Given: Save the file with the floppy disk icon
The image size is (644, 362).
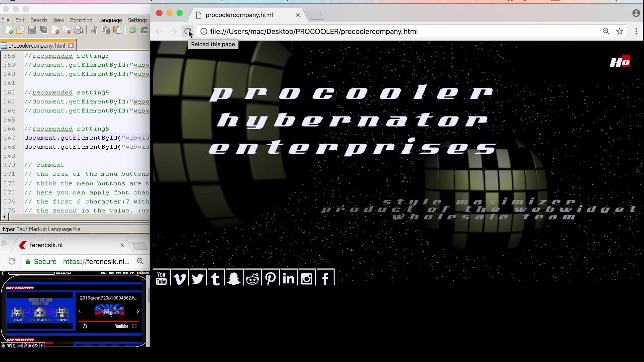Looking at the screenshot, I should [x=32, y=30].
